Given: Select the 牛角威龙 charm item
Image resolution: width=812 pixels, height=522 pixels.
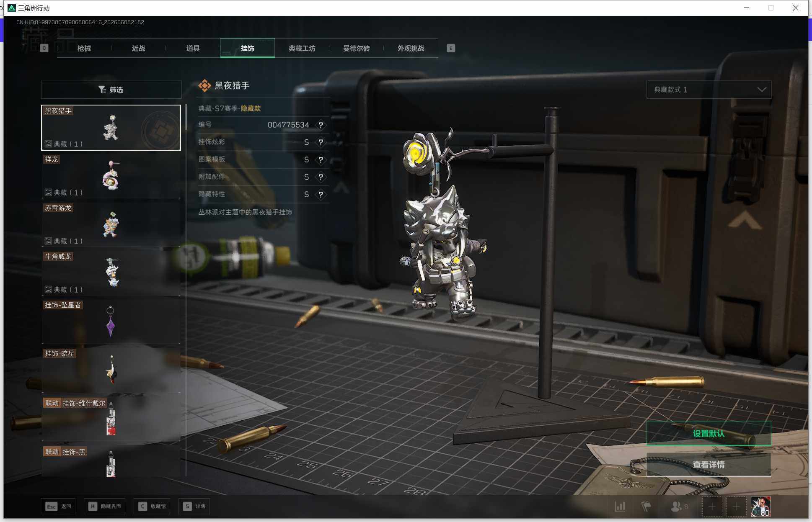Looking at the screenshot, I should 111,273.
